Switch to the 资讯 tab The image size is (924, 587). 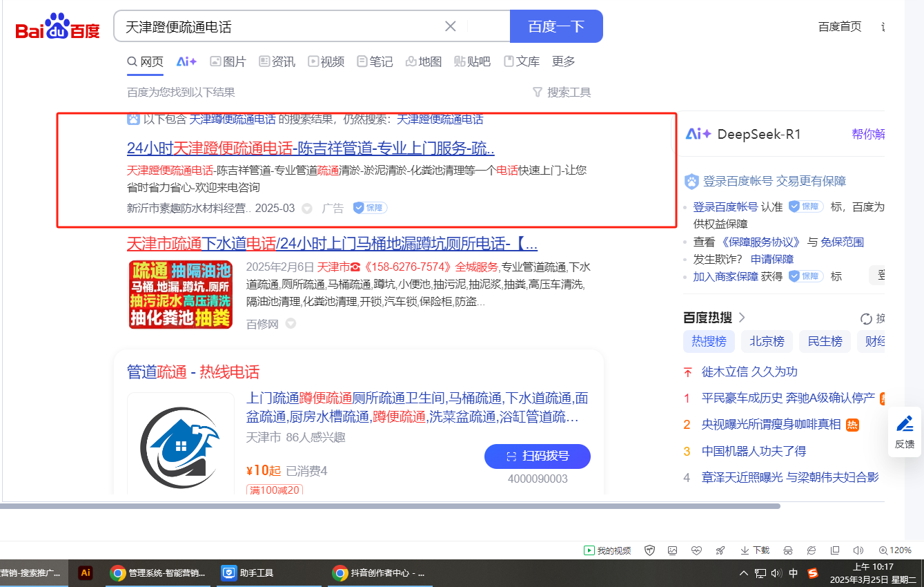tap(277, 61)
